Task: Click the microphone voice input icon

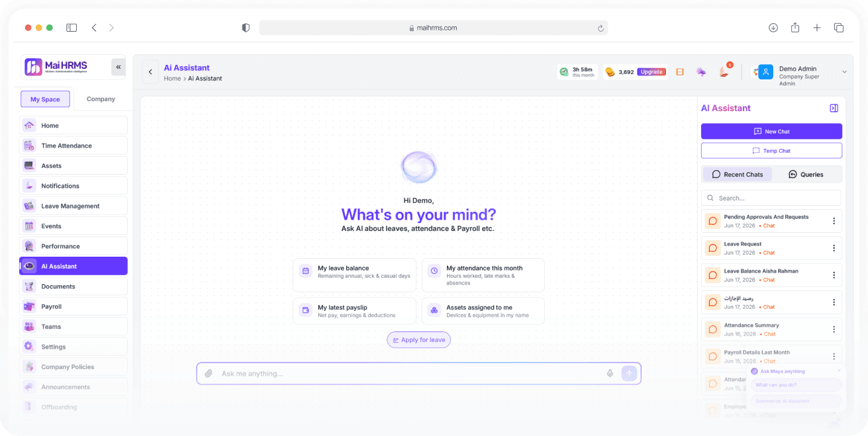Action: [x=610, y=374]
